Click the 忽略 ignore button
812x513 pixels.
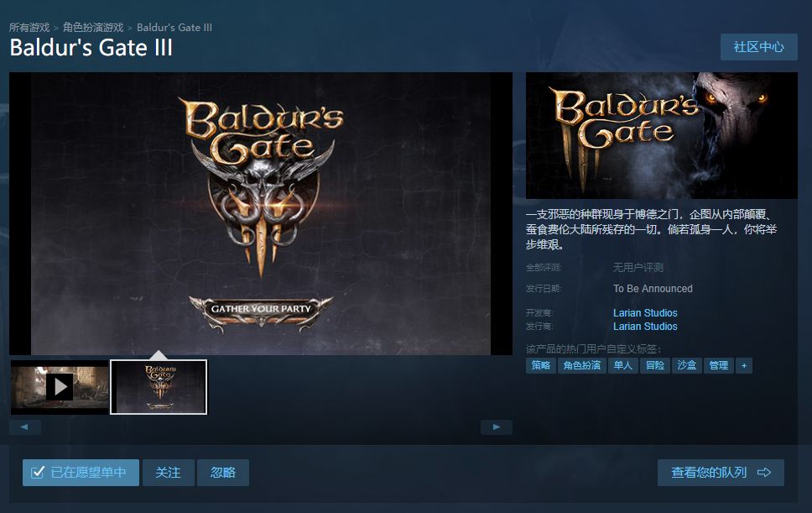[x=223, y=473]
